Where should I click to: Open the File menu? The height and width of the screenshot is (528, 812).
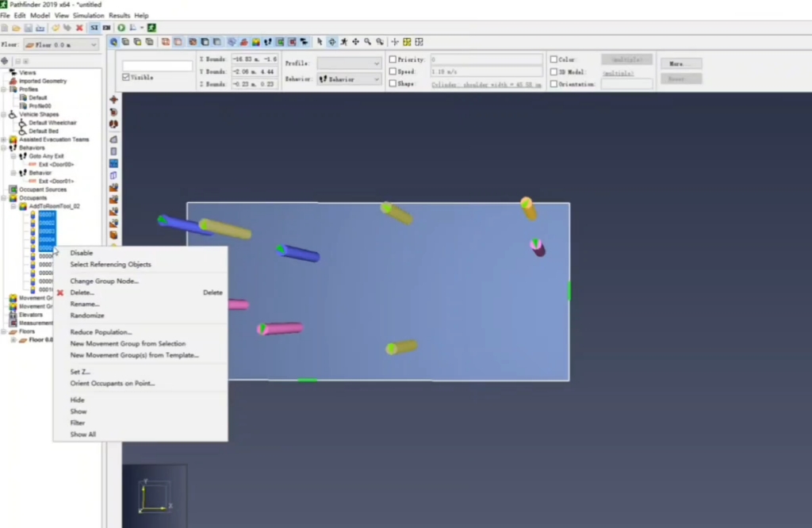[5, 16]
